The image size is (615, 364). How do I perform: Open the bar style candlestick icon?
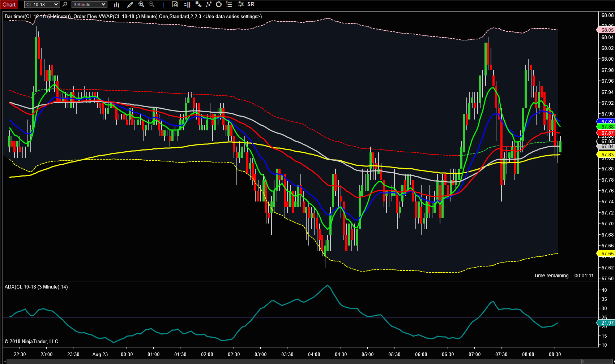coord(116,4)
